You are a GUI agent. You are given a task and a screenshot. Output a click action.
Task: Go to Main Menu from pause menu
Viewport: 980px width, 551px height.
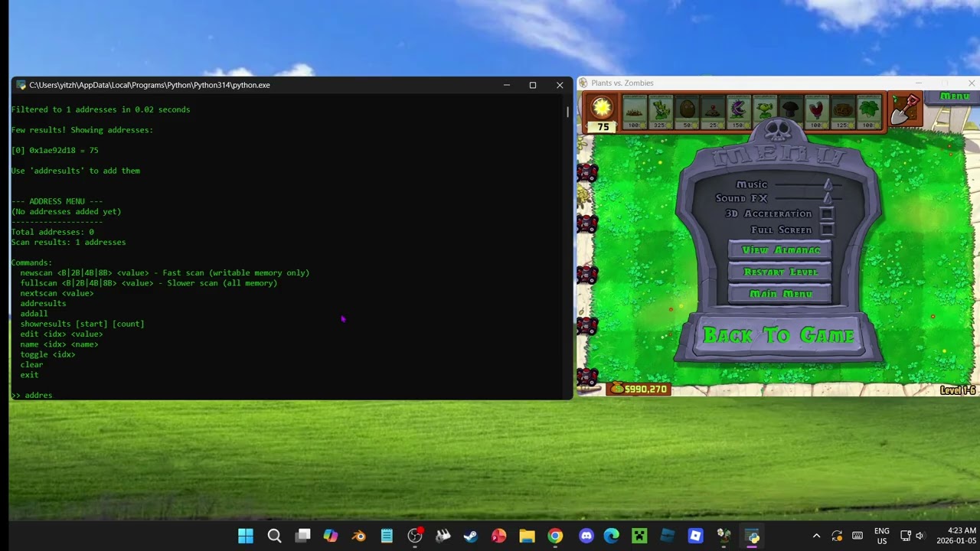pos(780,294)
